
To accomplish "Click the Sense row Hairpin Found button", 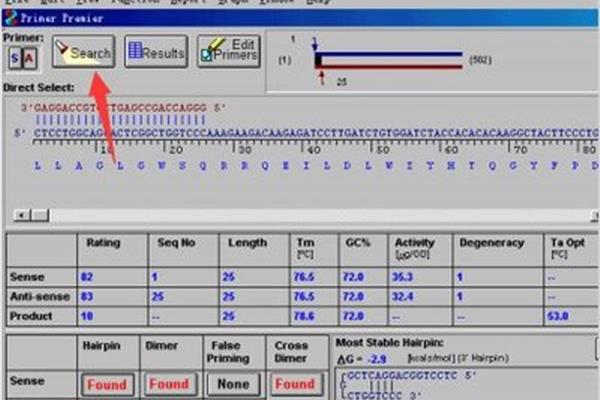I will (x=108, y=384).
